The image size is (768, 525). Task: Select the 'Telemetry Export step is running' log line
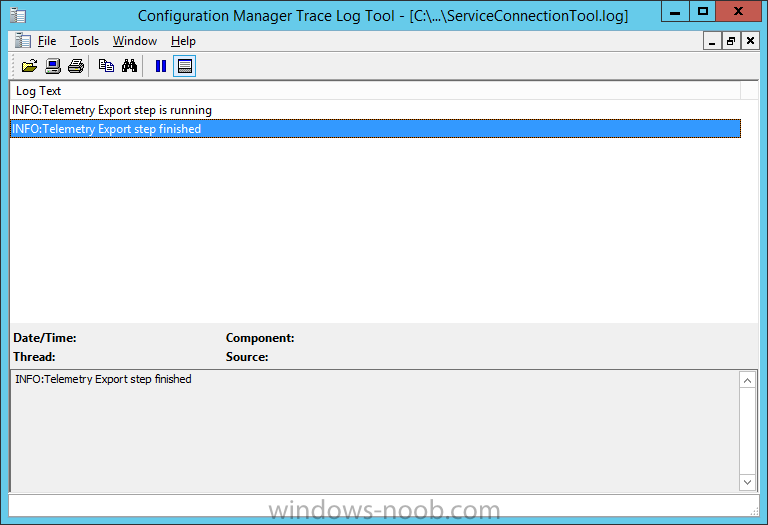(375, 110)
